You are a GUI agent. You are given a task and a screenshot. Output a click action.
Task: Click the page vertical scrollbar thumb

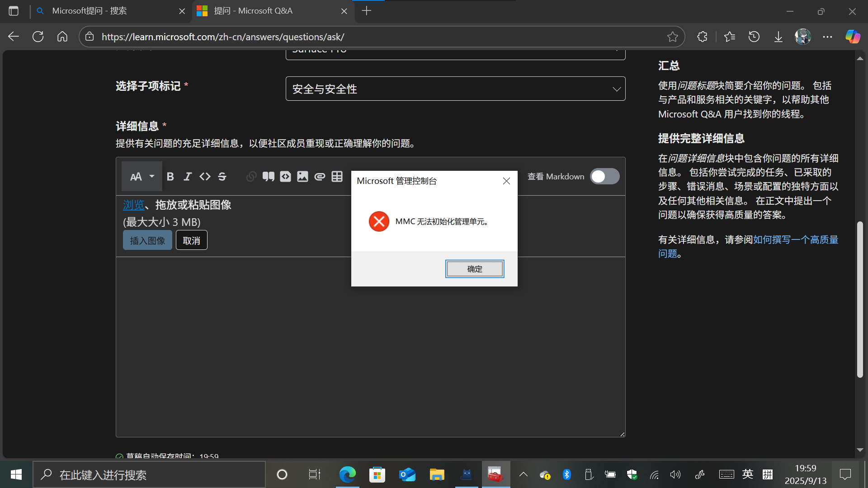point(860,299)
